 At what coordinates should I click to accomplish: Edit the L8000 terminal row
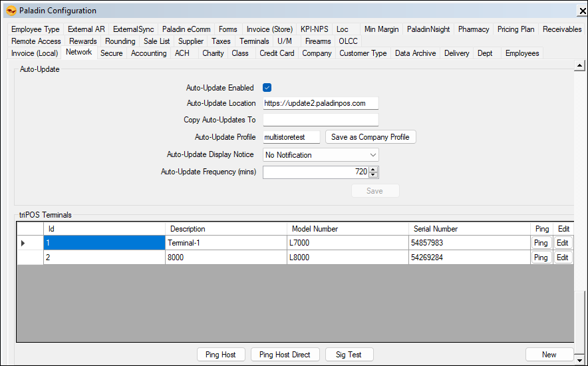563,258
